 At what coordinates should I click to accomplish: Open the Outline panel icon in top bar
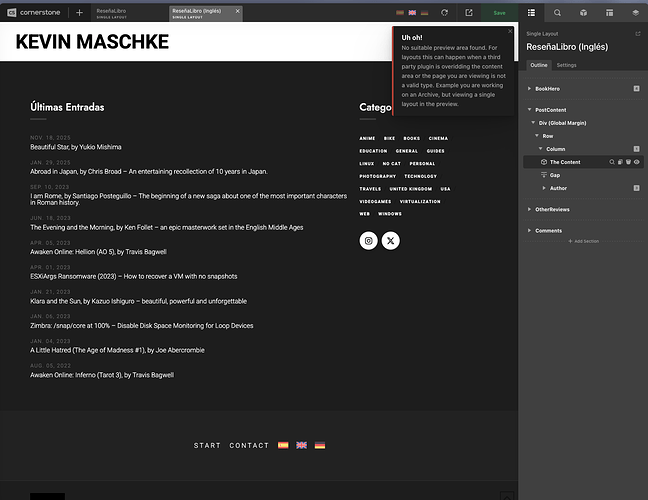[x=531, y=12]
